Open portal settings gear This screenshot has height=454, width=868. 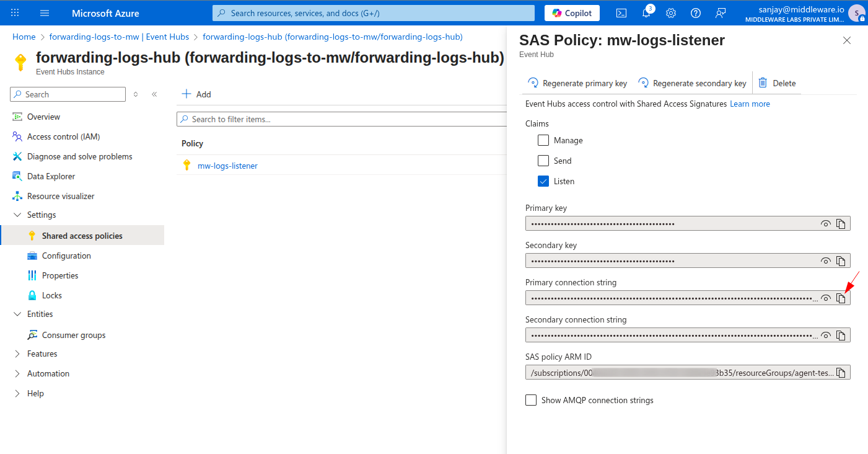click(x=671, y=13)
